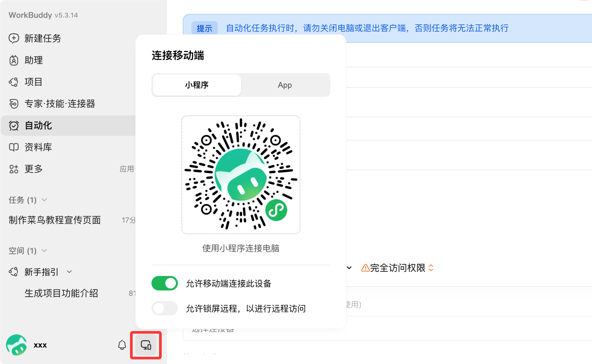Open 专家·技能·连接器 via its sidebar icon
This screenshot has width=592, height=364.
[x=14, y=104]
